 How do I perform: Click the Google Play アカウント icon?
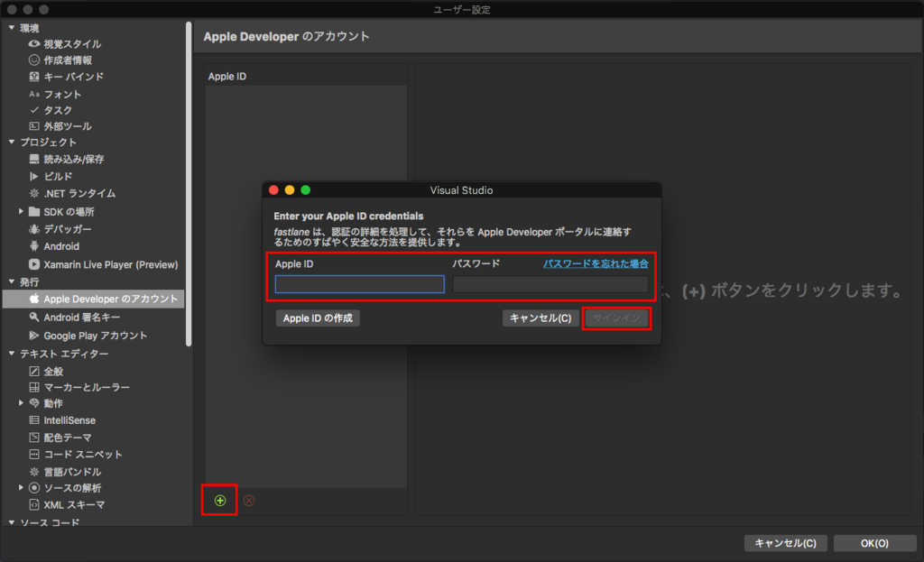point(34,336)
